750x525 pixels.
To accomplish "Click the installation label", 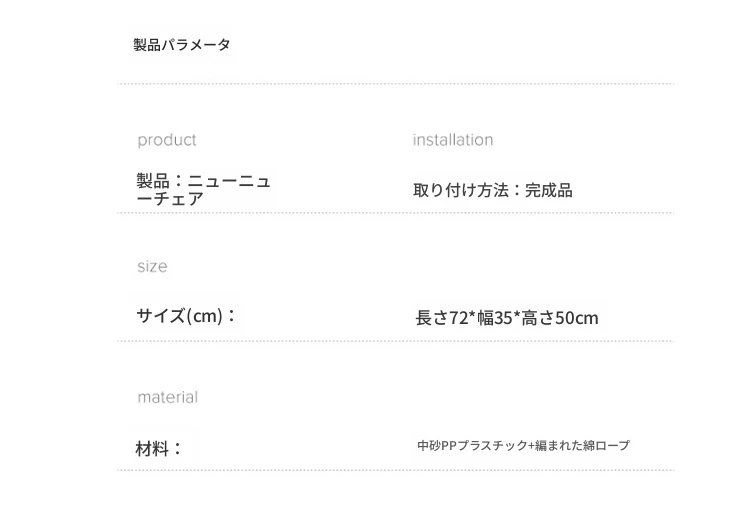I will [x=452, y=140].
